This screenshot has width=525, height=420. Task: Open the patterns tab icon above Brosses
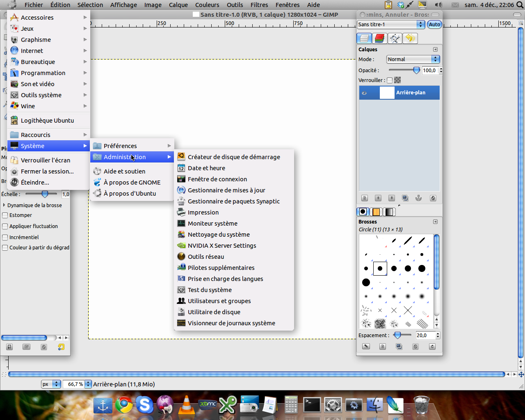click(x=376, y=212)
